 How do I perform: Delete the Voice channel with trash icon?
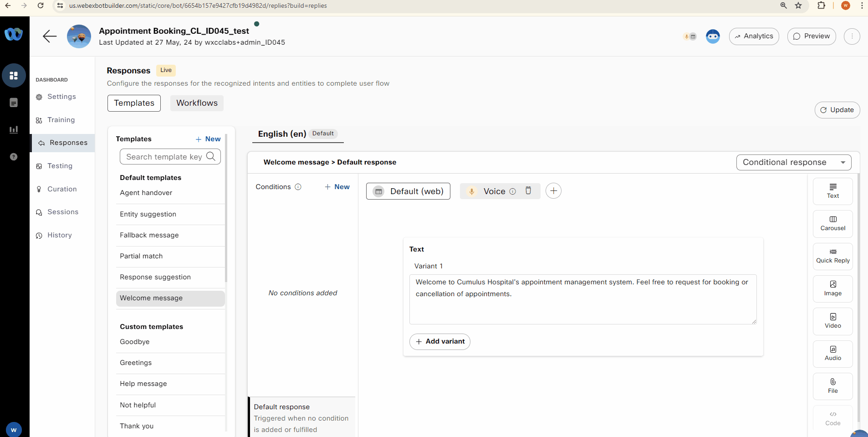pos(528,191)
